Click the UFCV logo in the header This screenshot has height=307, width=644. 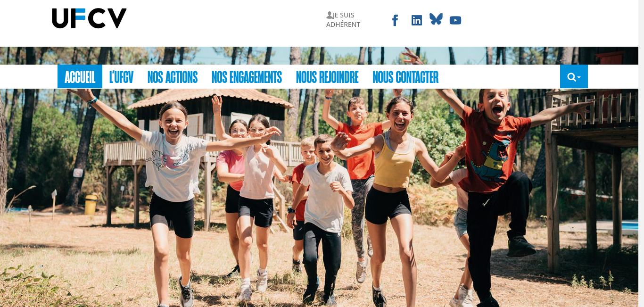tap(89, 18)
